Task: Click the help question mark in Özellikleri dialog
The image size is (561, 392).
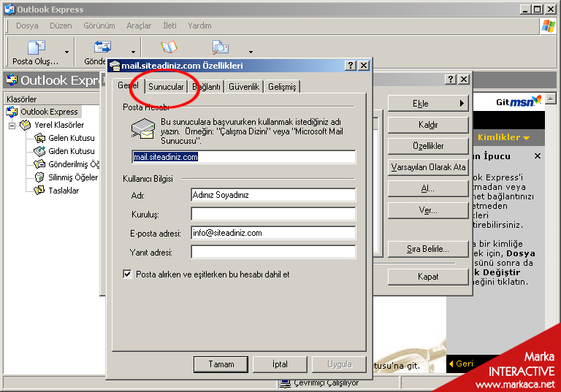Action: (351, 66)
